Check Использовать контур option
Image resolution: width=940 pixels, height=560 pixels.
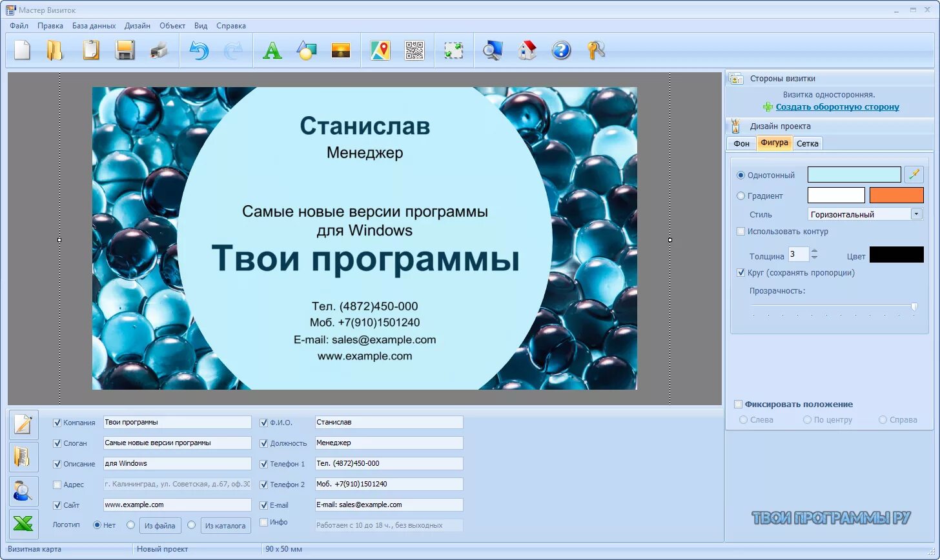pyautogui.click(x=741, y=231)
